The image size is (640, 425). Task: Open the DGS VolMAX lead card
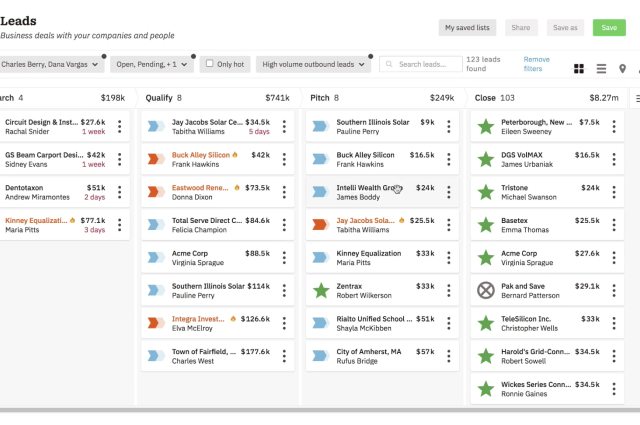pyautogui.click(x=547, y=159)
